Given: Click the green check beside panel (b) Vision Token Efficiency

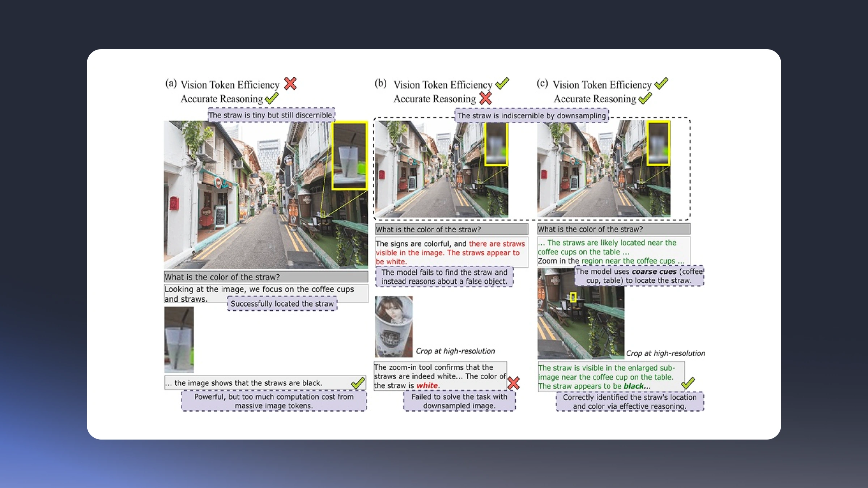Looking at the screenshot, I should [502, 84].
